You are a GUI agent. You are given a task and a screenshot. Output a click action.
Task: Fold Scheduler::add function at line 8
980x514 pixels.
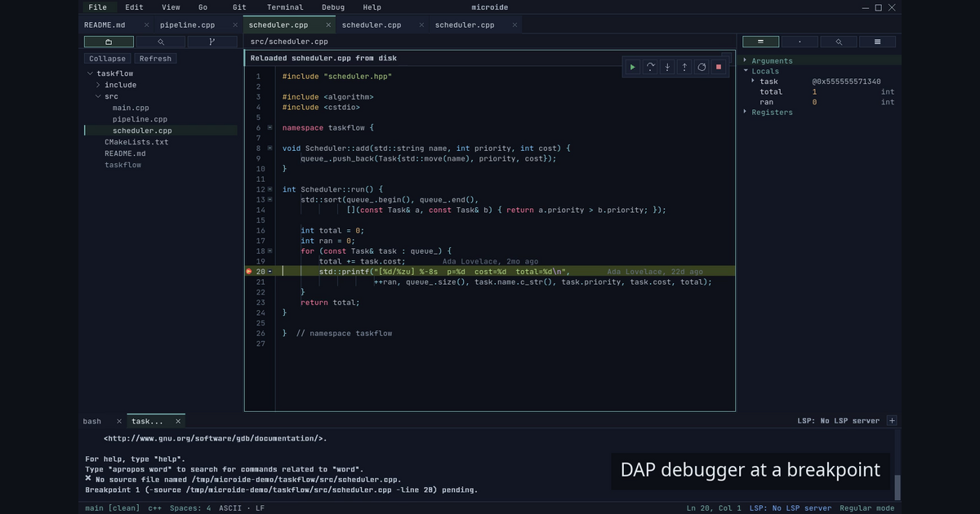coord(269,148)
